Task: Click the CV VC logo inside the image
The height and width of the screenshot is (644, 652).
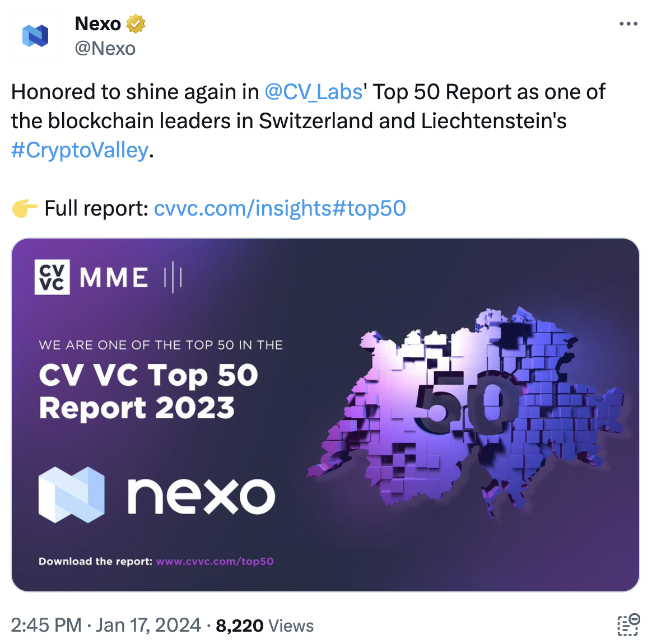Action: point(50,277)
